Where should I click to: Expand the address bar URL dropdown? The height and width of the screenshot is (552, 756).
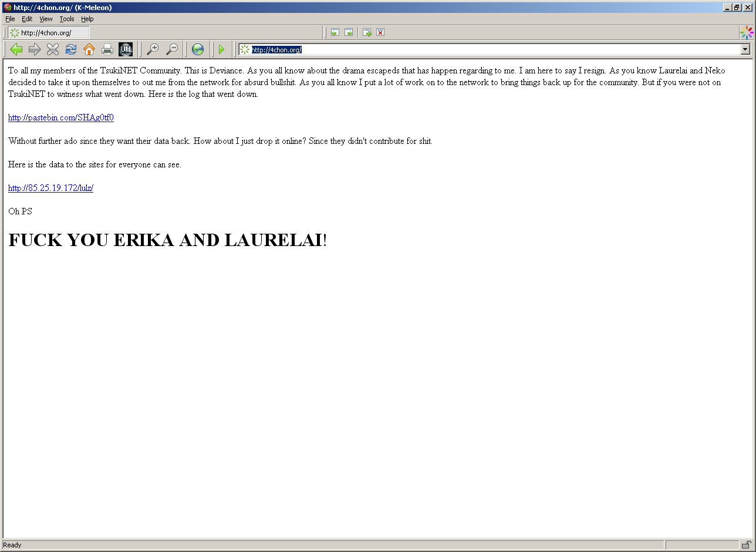coord(745,50)
